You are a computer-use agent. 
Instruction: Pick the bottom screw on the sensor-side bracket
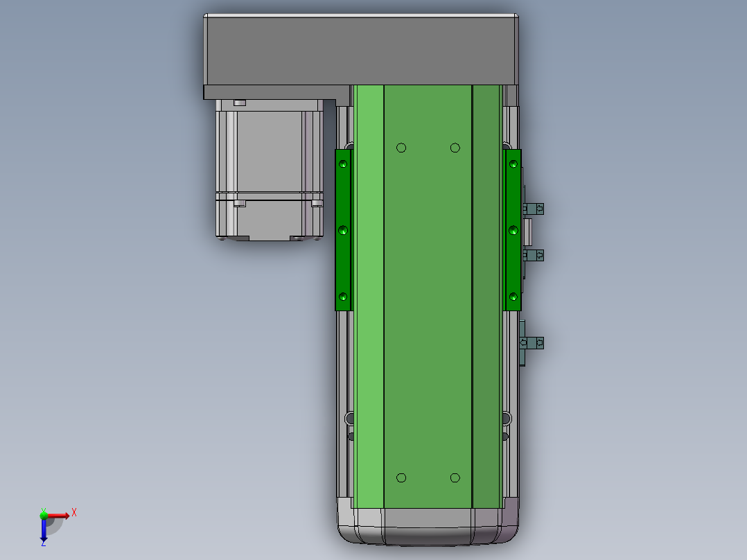tap(513, 297)
